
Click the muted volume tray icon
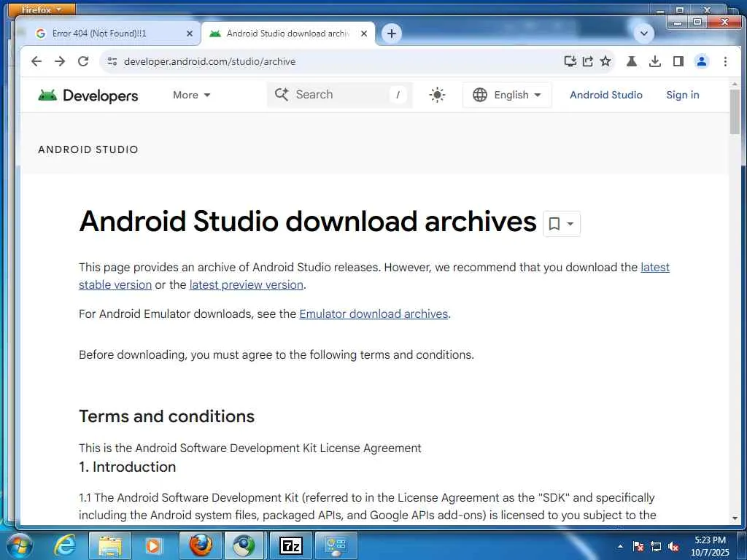pyautogui.click(x=673, y=546)
